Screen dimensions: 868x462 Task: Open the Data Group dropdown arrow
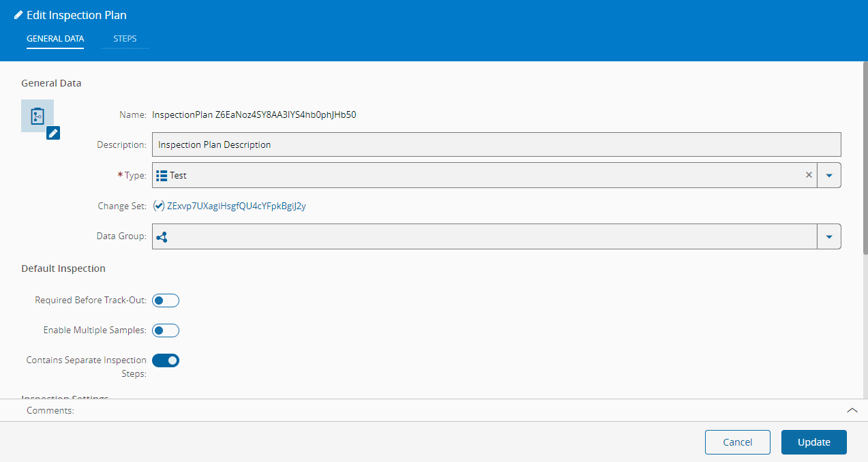tap(829, 236)
